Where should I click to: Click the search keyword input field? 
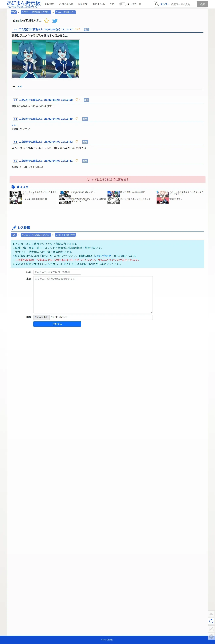[184, 4]
